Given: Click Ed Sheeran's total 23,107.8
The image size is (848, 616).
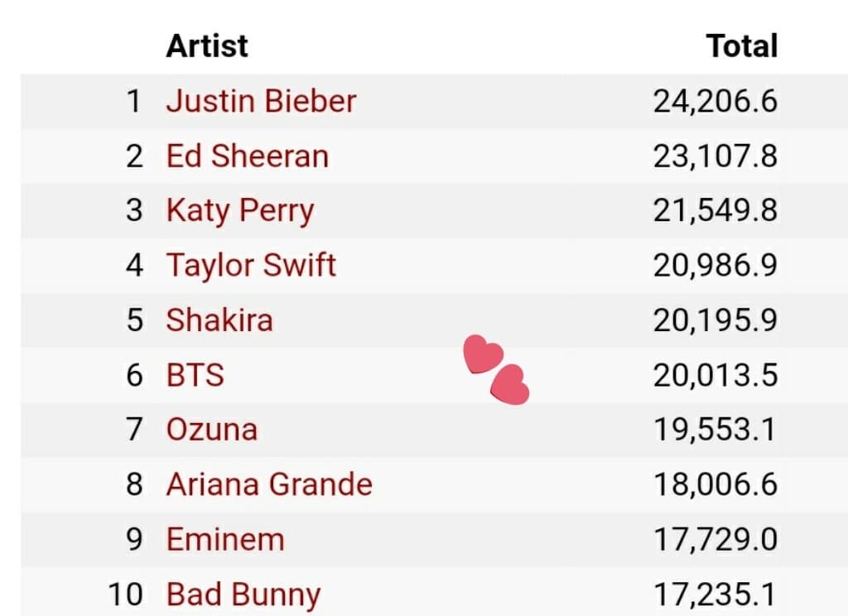Looking at the screenshot, I should [715, 156].
